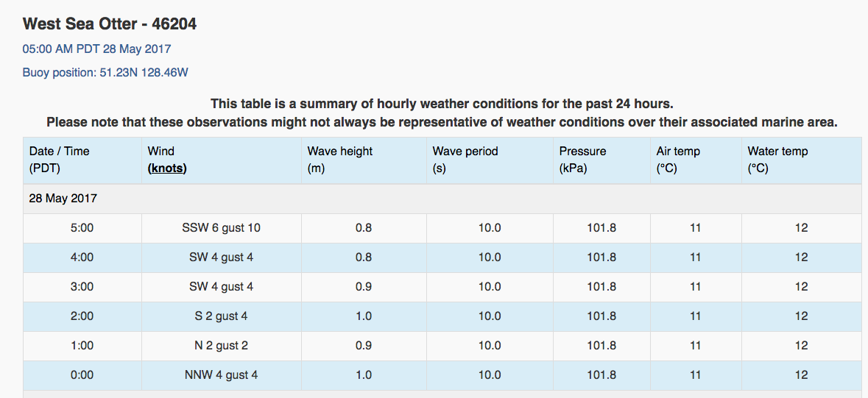Click the Water temp column header
868x398 pixels.
coord(802,160)
